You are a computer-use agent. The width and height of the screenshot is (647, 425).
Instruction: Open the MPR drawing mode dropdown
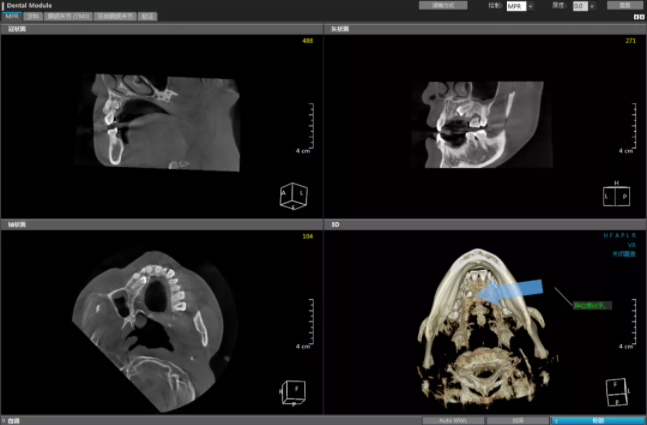[529, 6]
